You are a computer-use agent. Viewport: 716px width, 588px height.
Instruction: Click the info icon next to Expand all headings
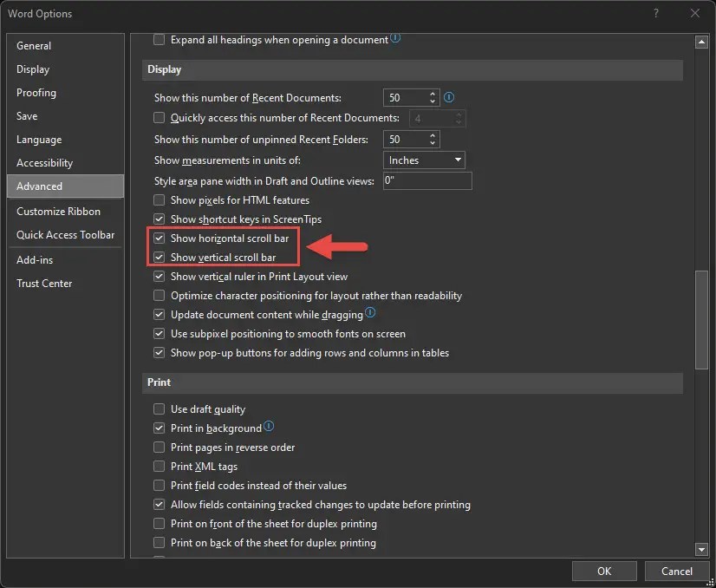click(395, 39)
